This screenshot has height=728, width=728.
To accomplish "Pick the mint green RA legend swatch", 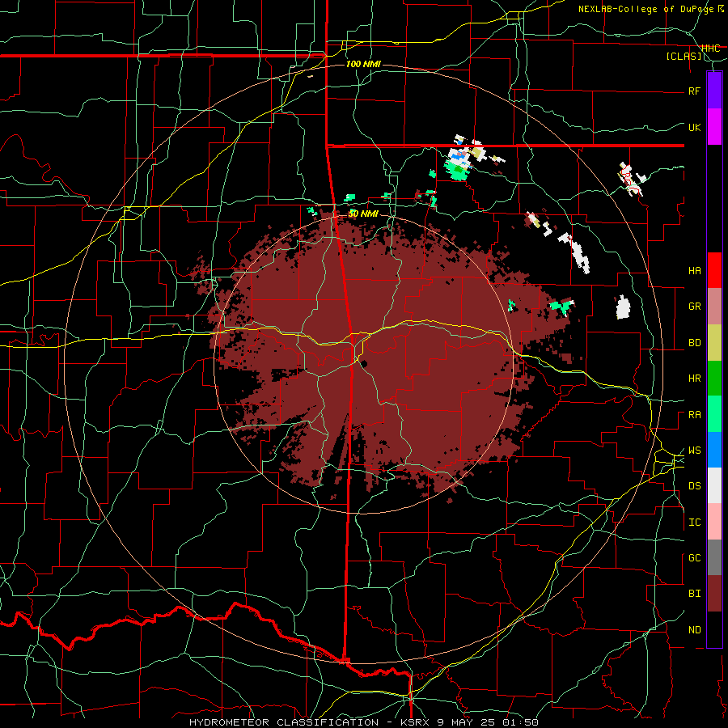I will click(x=714, y=414).
